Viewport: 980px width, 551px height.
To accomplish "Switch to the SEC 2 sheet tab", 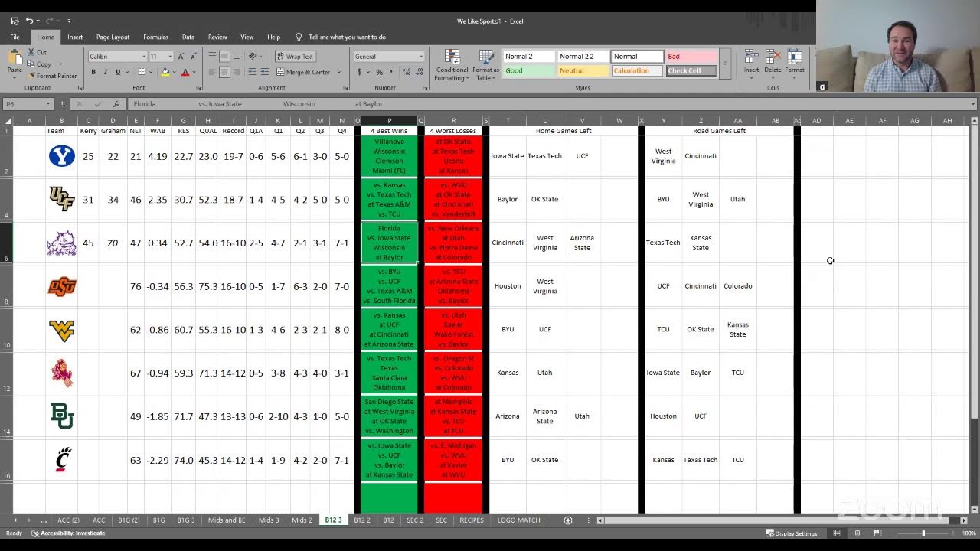I will pyautogui.click(x=415, y=520).
